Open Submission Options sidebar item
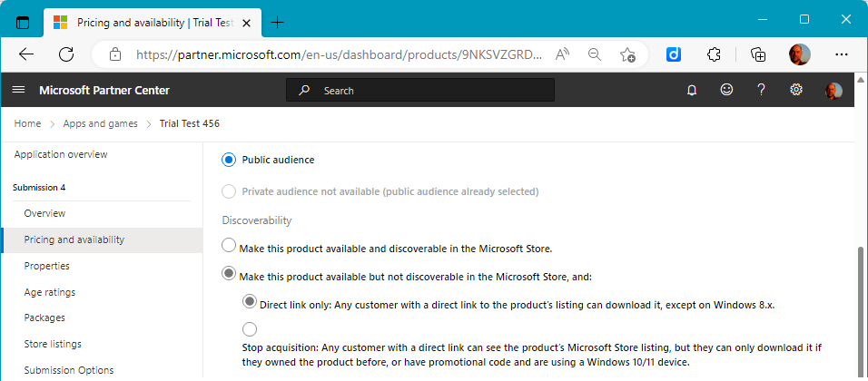868x381 pixels. pos(69,370)
